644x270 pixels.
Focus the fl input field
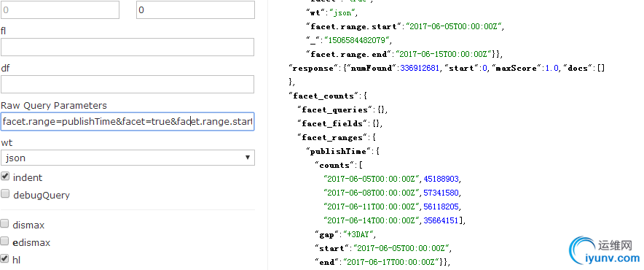pyautogui.click(x=127, y=47)
